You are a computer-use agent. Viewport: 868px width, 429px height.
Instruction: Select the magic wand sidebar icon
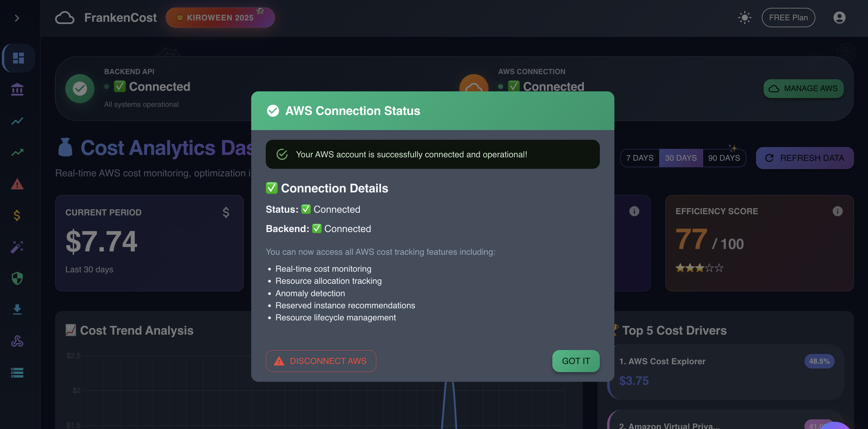[x=17, y=247]
